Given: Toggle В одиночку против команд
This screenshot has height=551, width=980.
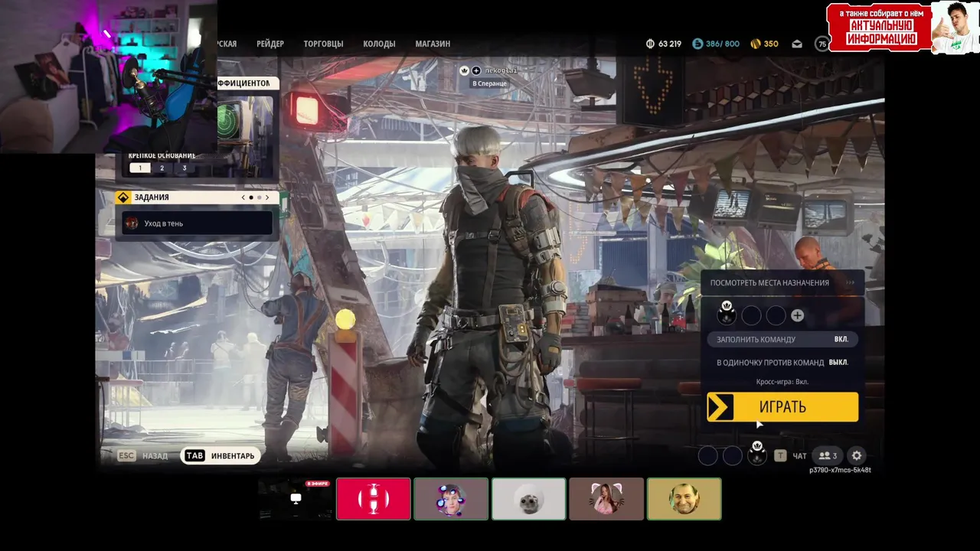Looking at the screenshot, I should click(x=782, y=362).
